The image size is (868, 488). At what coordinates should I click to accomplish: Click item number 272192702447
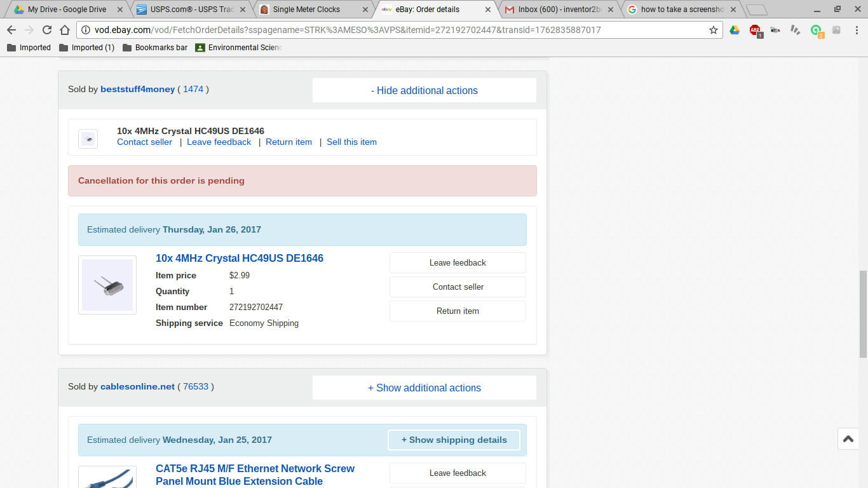click(x=256, y=307)
